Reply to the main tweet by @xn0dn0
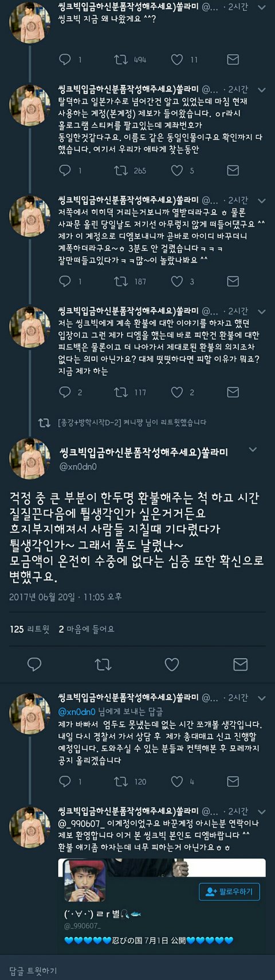 [34, 664]
